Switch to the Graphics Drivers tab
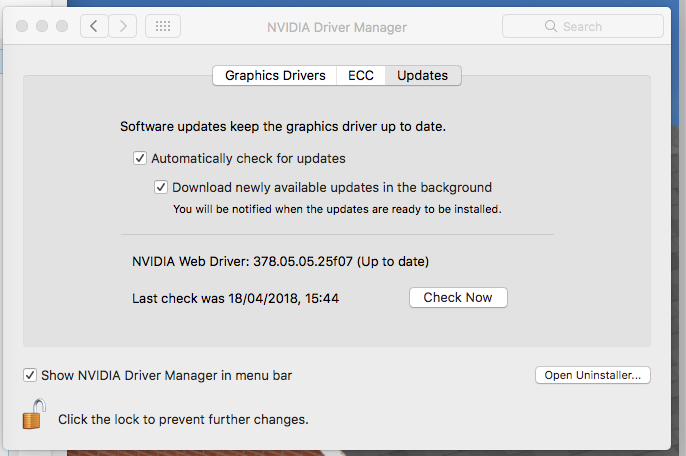The image size is (686, 456). coord(275,76)
